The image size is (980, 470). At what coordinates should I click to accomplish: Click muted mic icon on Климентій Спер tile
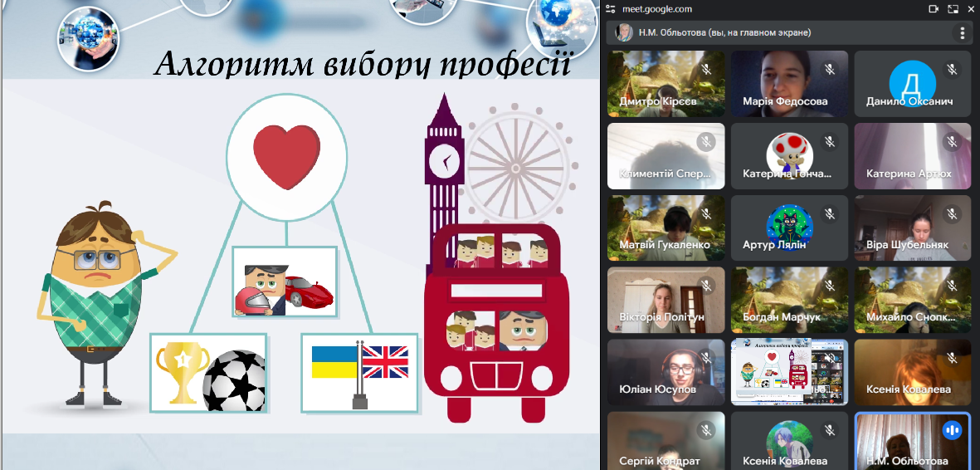pos(706,141)
